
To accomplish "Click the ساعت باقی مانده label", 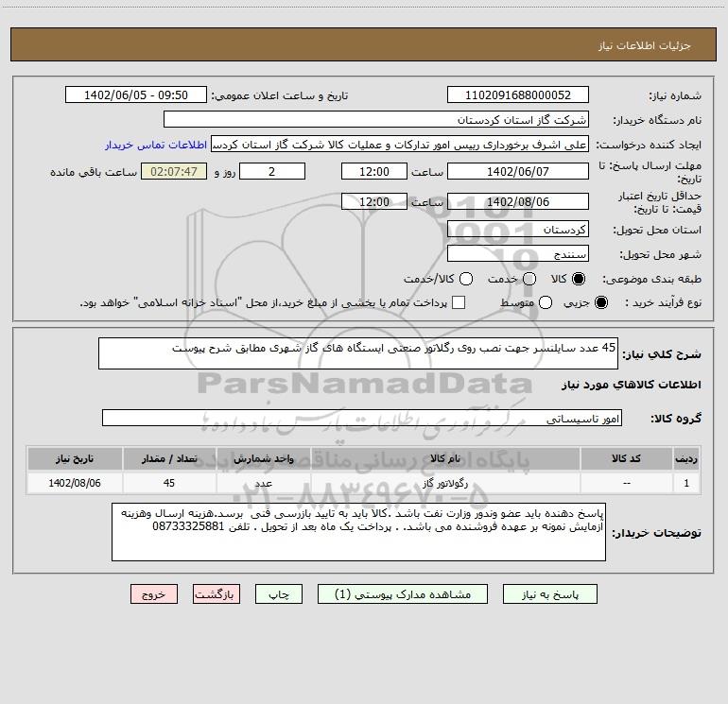I will click(94, 172).
